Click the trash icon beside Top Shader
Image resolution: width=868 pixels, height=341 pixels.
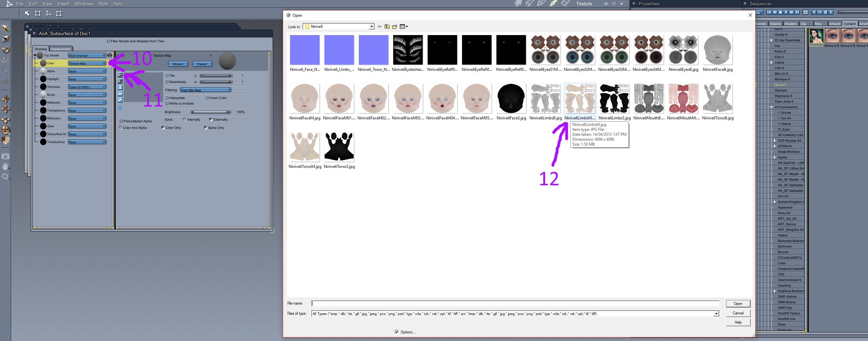(109, 55)
